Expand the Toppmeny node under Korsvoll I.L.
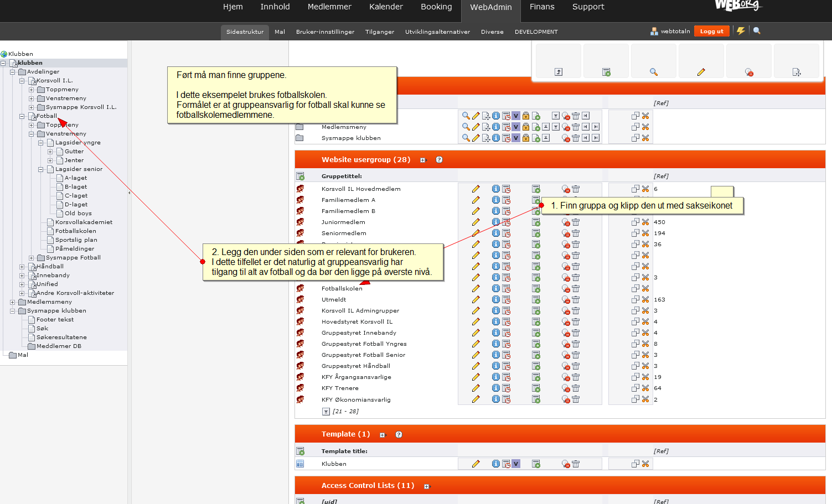 [x=31, y=90]
